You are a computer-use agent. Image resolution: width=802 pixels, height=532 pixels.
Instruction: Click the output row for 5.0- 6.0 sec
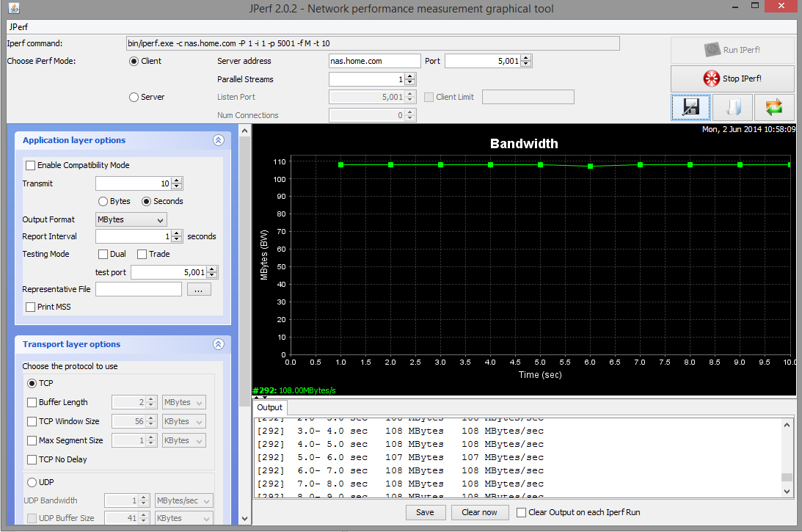click(401, 458)
